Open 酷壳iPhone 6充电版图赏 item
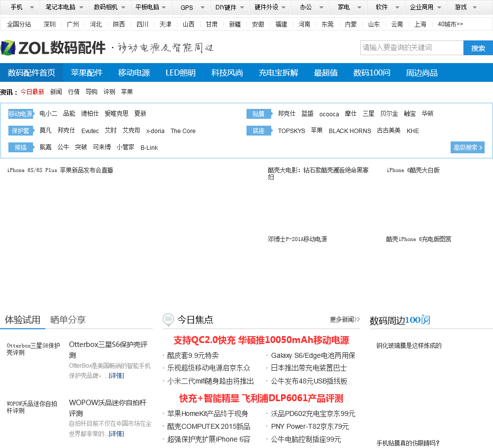 pos(419,239)
